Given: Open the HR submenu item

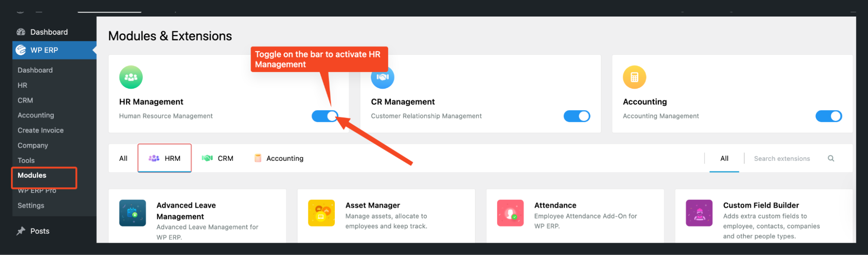Looking at the screenshot, I should (23, 86).
